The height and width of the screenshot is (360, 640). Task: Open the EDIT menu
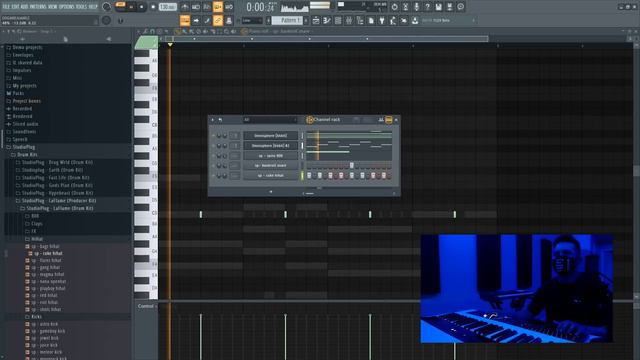[x=15, y=7]
